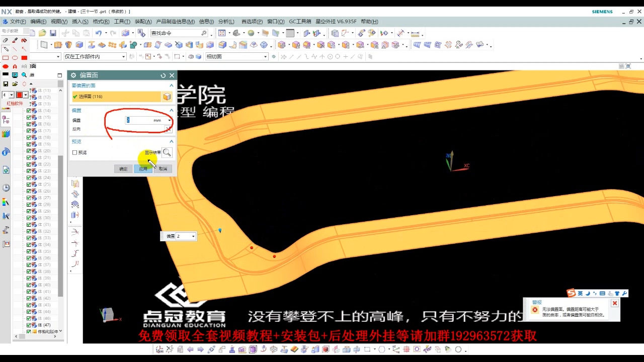Click the Sogou input method 英 indicator icon
This screenshot has width=644, height=362.
coord(581,293)
